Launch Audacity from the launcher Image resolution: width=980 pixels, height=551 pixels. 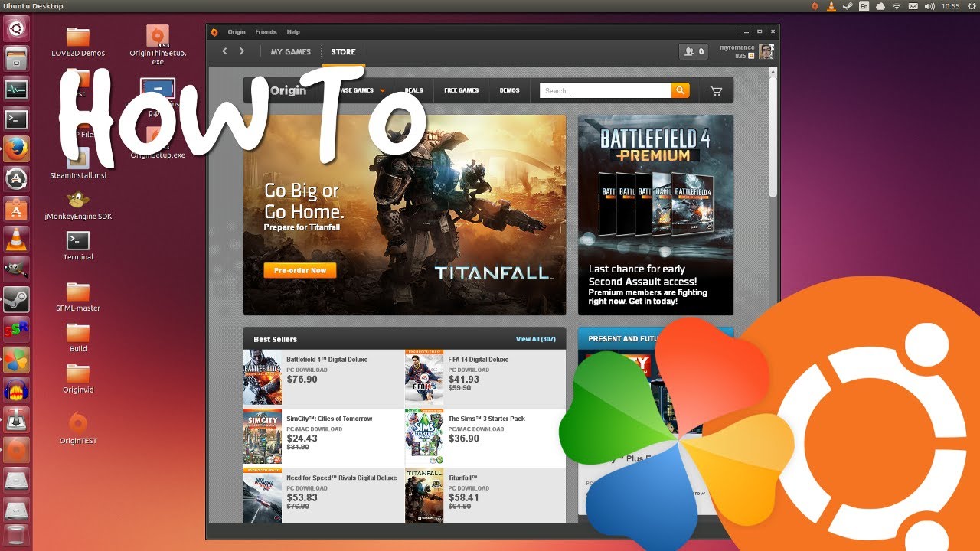click(16, 389)
